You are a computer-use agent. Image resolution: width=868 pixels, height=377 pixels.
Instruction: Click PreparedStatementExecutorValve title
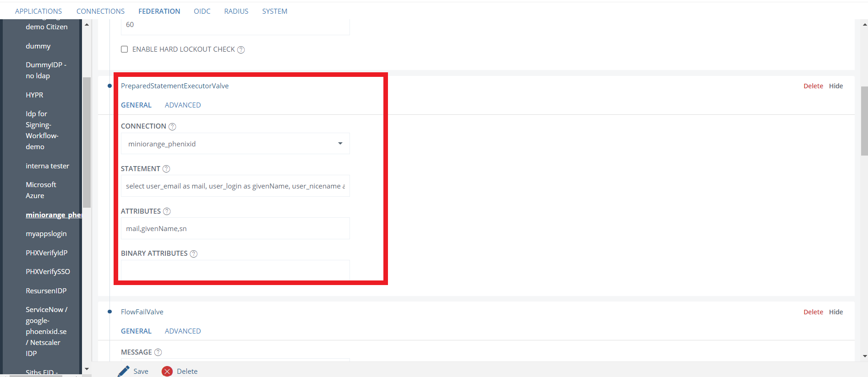tap(175, 86)
